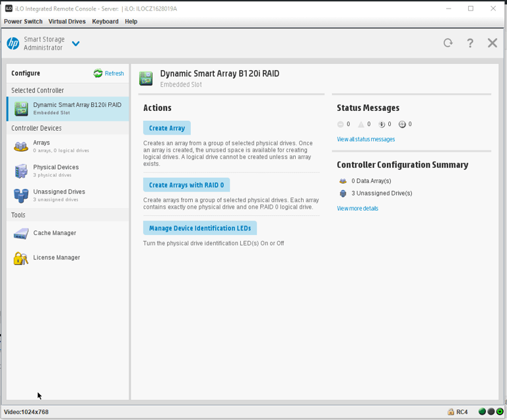
Task: Click the Unassigned Drives icon
Action: (21, 195)
